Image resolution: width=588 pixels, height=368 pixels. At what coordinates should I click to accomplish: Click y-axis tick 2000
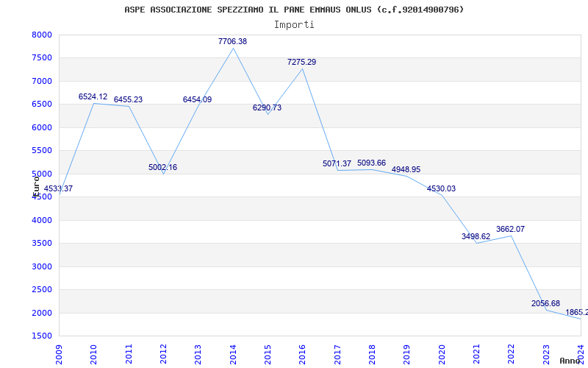pos(42,313)
